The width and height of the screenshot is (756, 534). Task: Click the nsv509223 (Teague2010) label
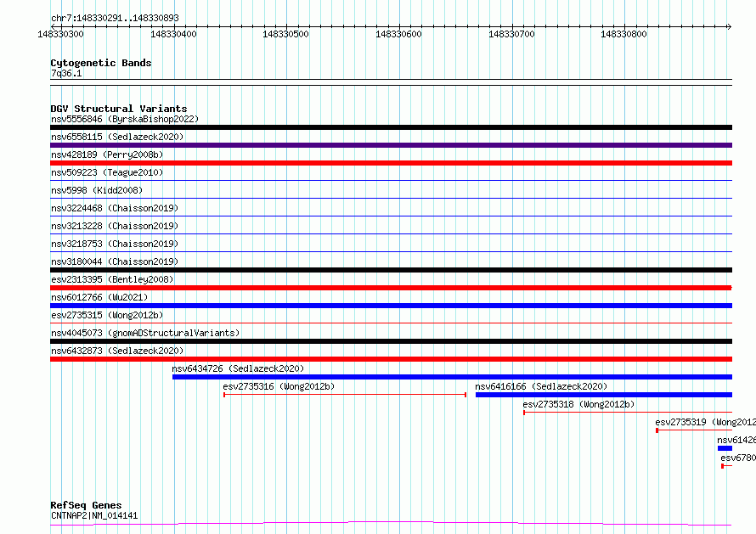point(107,172)
